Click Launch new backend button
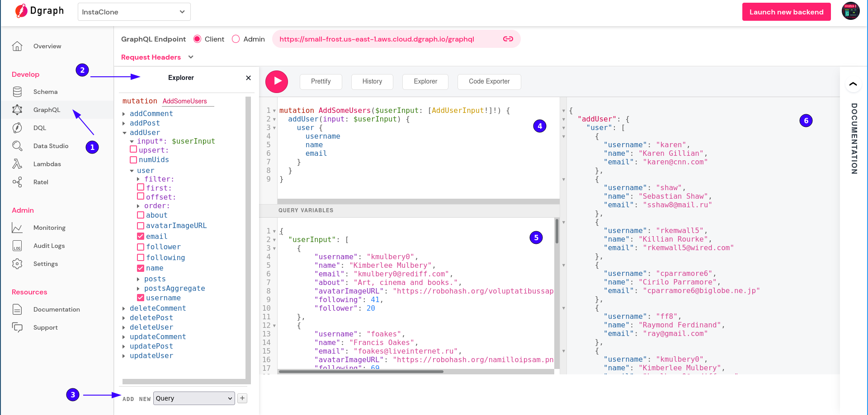The image size is (868, 415). pos(786,12)
